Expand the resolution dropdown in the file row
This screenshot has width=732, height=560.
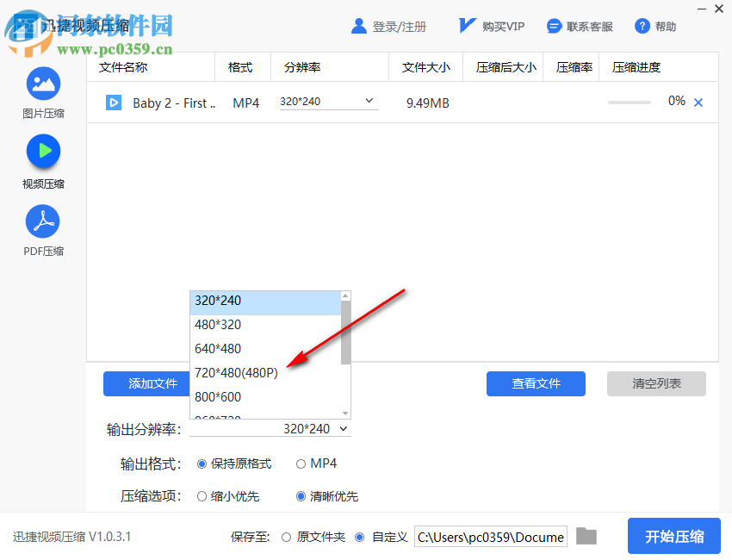[370, 101]
